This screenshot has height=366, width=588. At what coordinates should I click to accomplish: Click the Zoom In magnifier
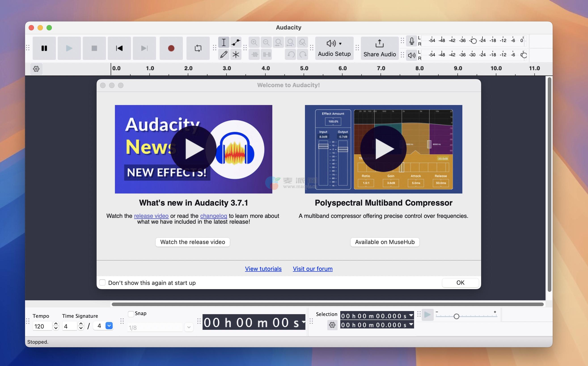[x=254, y=42]
